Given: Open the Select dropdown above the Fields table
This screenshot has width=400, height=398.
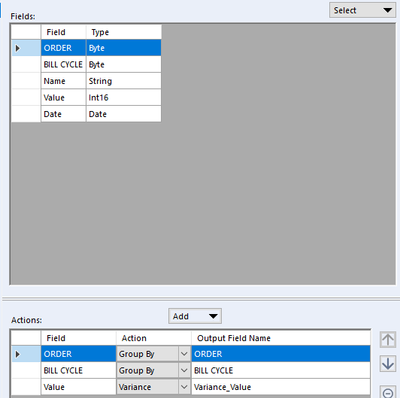Looking at the screenshot, I should (x=362, y=10).
